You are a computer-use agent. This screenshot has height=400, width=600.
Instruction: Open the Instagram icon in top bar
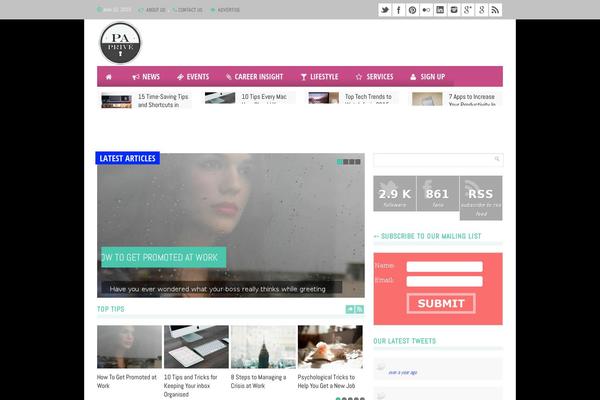(454, 10)
